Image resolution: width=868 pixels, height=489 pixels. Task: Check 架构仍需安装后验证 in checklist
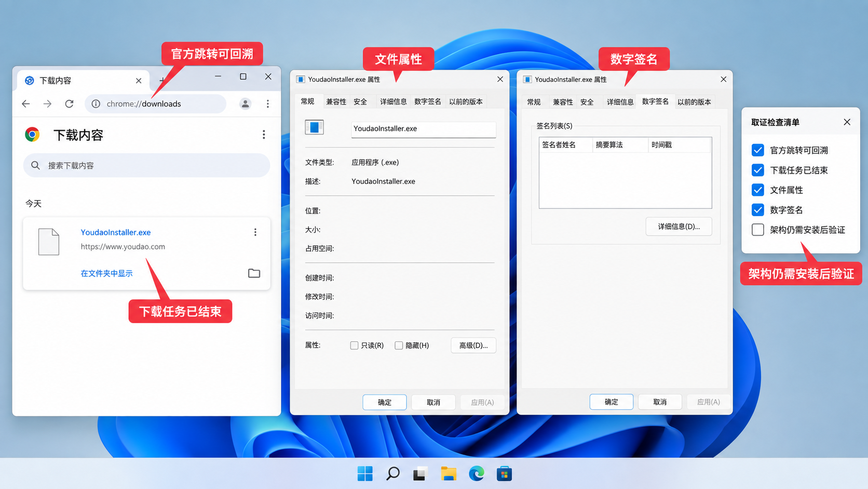coord(758,230)
